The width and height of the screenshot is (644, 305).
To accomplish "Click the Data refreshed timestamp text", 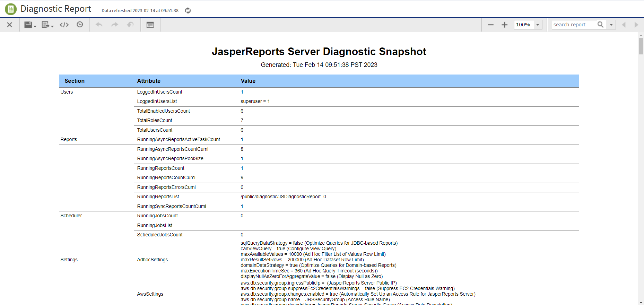I will (140, 11).
